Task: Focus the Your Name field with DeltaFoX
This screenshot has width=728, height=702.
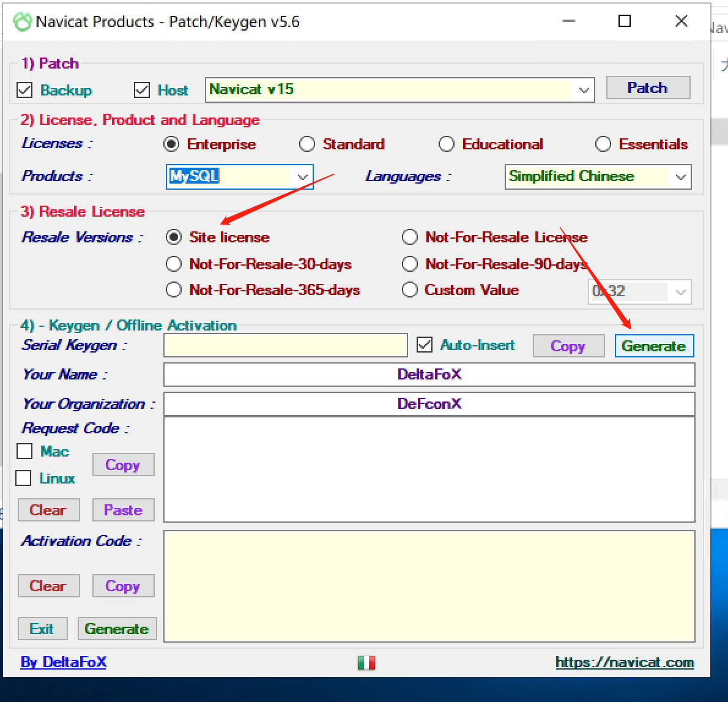Action: click(429, 375)
